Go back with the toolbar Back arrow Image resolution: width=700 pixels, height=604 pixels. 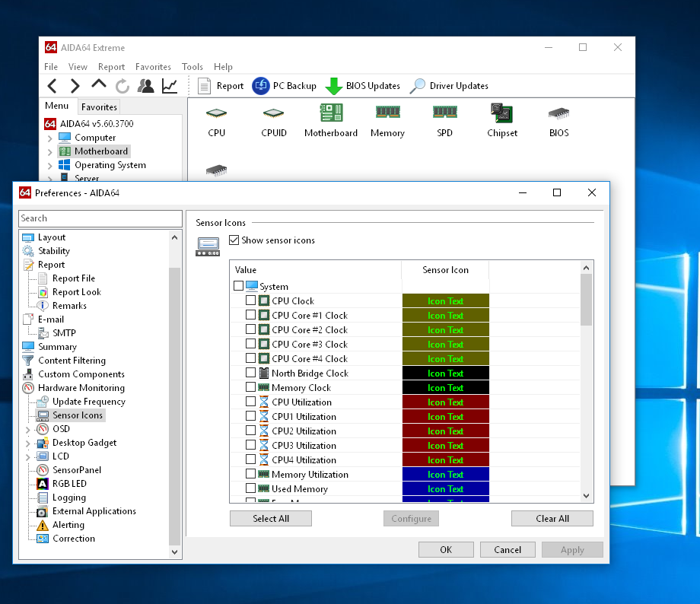[x=52, y=86]
